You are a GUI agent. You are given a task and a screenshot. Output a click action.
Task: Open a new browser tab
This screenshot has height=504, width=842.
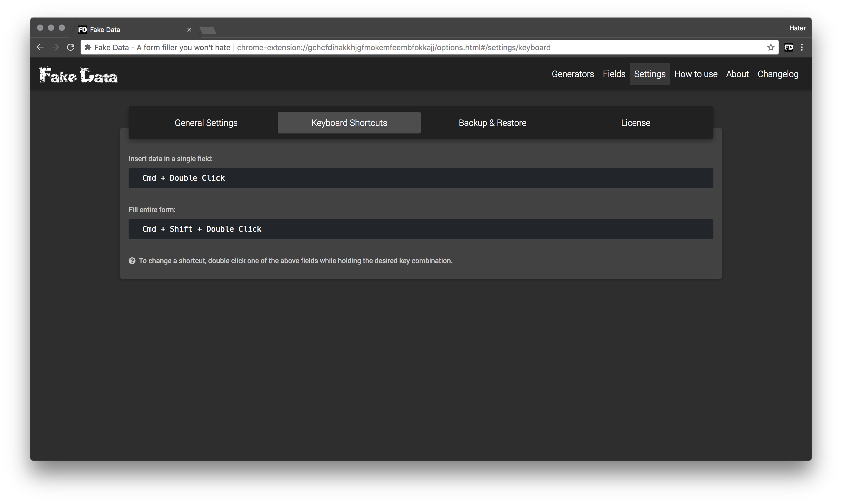208,30
